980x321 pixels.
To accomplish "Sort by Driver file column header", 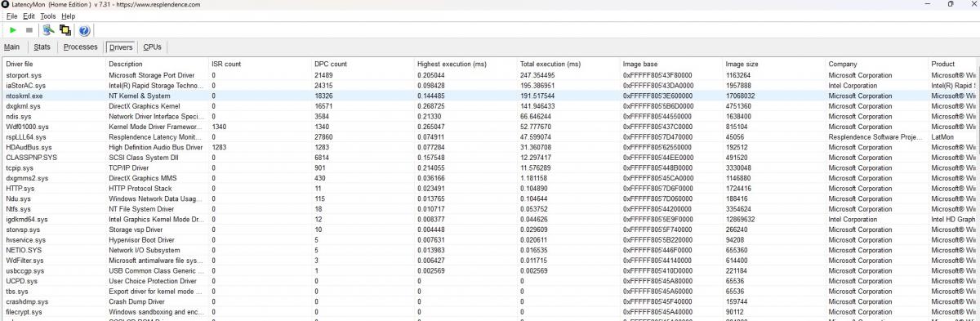I will click(x=53, y=64).
